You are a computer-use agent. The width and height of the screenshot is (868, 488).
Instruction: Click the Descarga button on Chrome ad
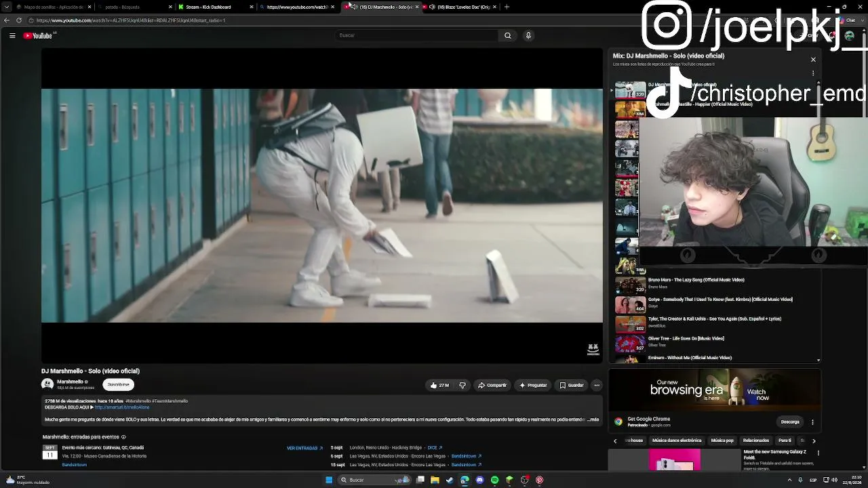(x=790, y=422)
